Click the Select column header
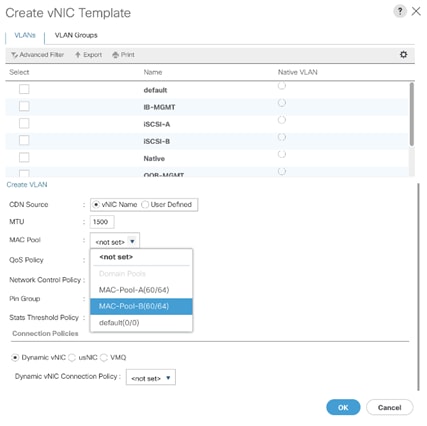The height and width of the screenshot is (426, 427). pyautogui.click(x=19, y=72)
